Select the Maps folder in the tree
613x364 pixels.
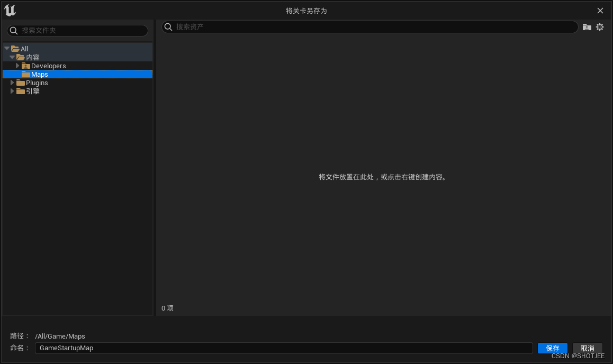[39, 74]
